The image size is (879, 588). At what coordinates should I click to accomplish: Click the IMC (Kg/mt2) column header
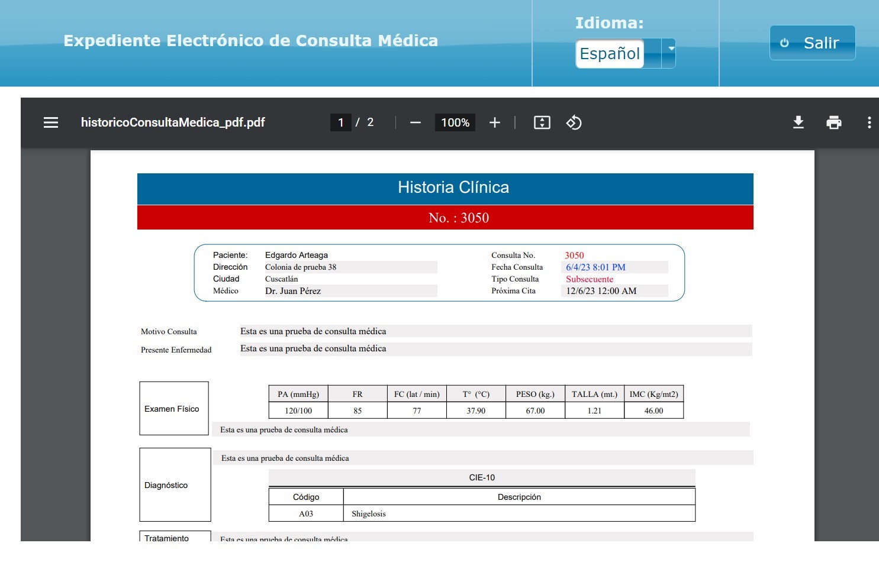tap(653, 394)
